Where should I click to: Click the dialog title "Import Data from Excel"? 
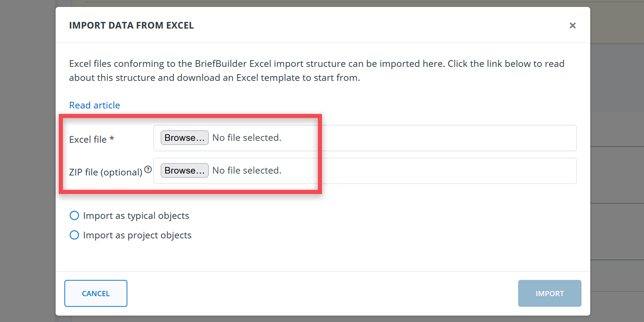[x=131, y=26]
